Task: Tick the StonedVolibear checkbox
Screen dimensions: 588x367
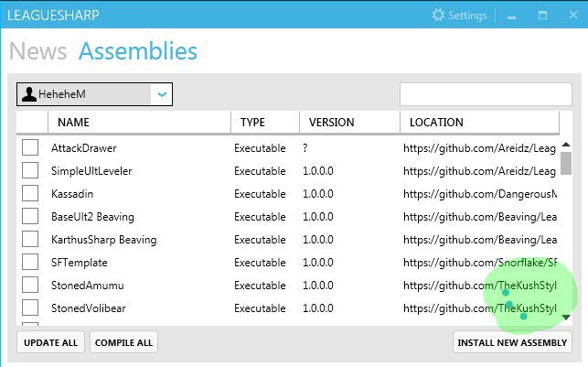Action: (x=30, y=308)
